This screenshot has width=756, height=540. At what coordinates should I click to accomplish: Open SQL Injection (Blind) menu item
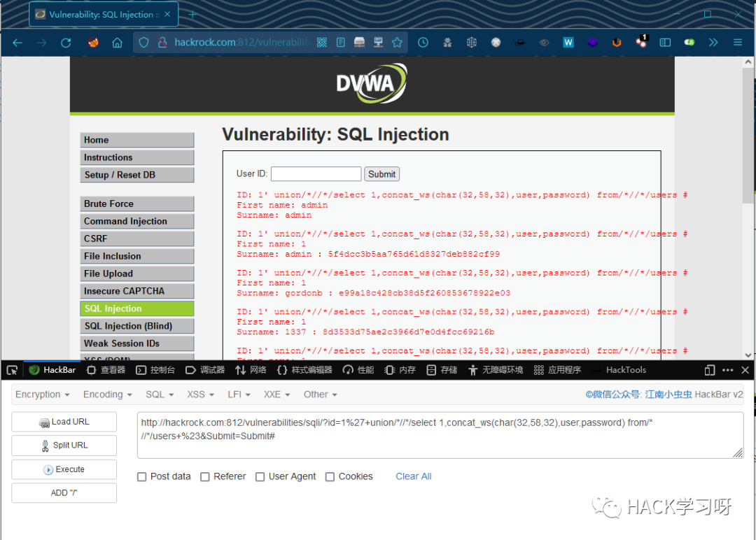point(137,326)
